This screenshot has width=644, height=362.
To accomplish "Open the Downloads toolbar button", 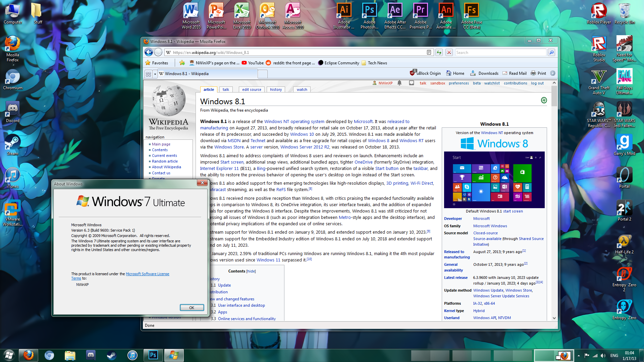I will pyautogui.click(x=484, y=73).
